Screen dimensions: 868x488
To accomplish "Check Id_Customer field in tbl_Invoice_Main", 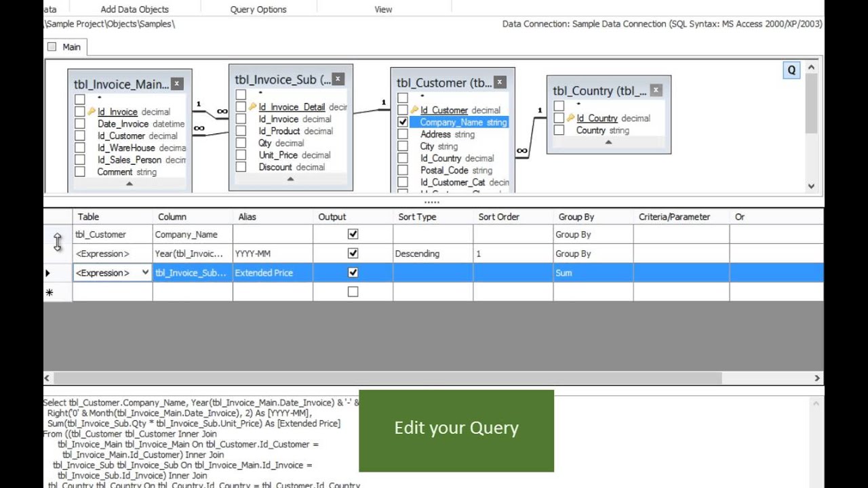I will (x=80, y=136).
